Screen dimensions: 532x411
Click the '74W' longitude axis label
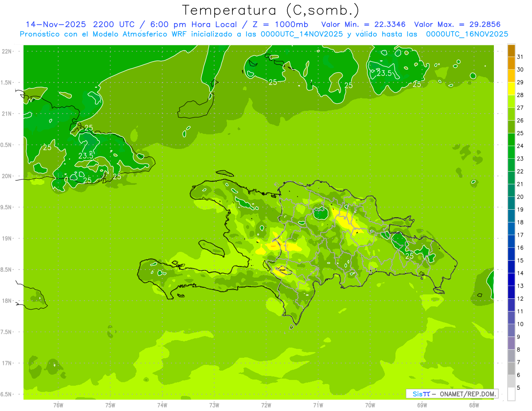(x=162, y=405)
